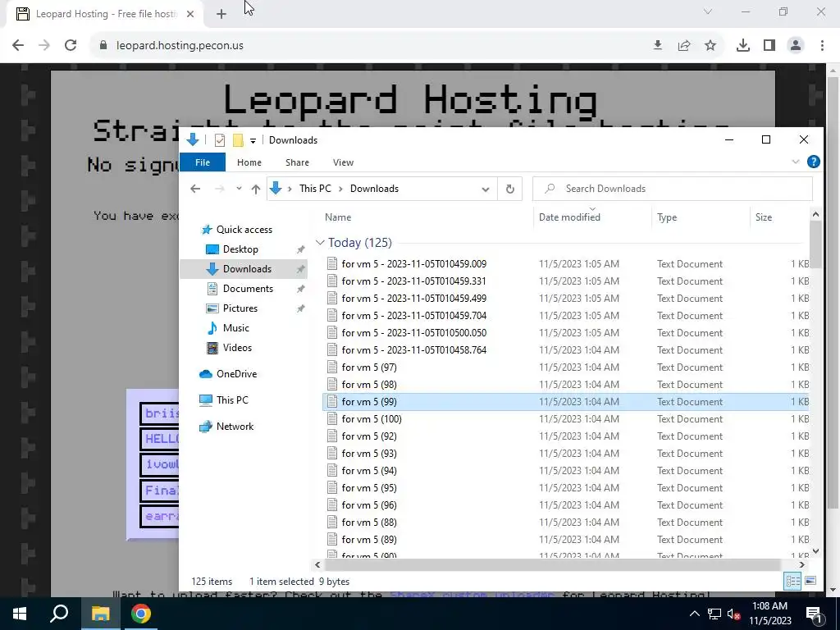The height and width of the screenshot is (630, 840).
Task: Open Chrome downloads tray icon
Action: (743, 46)
